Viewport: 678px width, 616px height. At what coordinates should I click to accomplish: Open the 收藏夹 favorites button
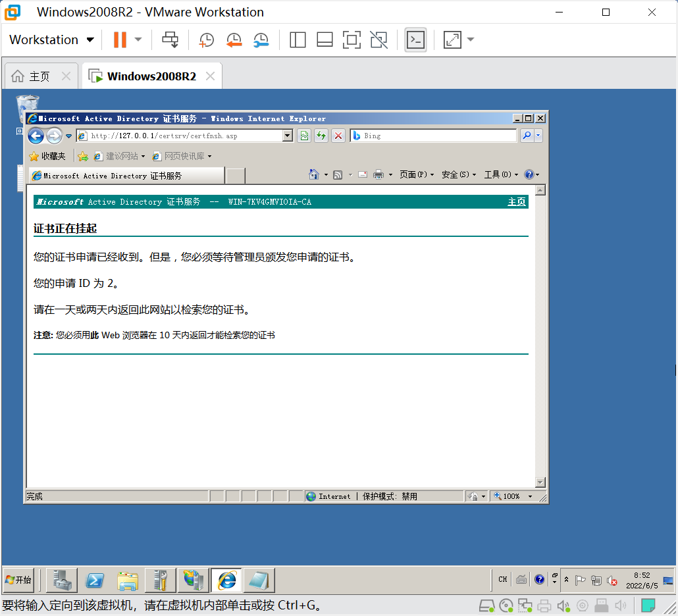coord(47,156)
